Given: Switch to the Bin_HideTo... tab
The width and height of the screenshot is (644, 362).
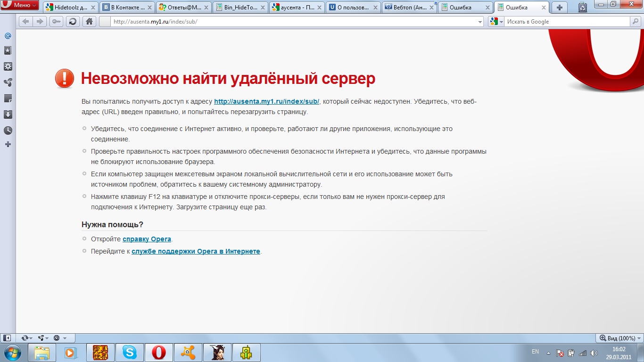Looking at the screenshot, I should coord(240,7).
